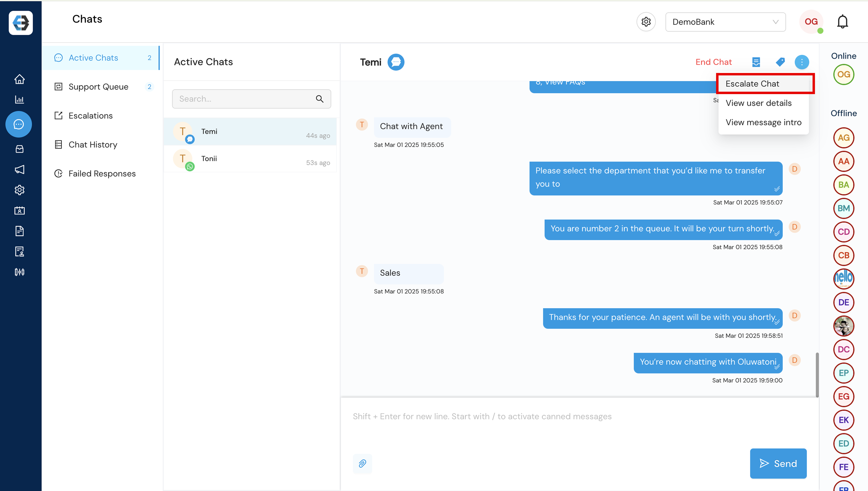This screenshot has width=868, height=491.
Task: Open the notifications bell
Action: pos(842,22)
